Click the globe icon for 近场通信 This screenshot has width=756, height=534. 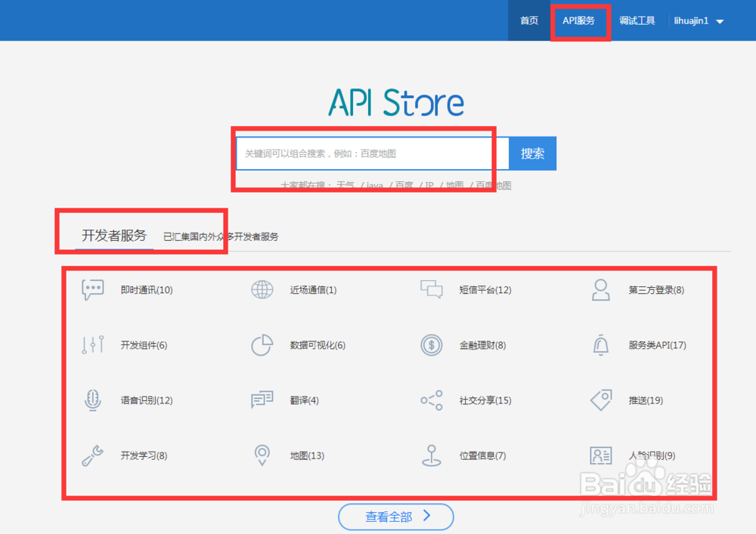pyautogui.click(x=262, y=289)
